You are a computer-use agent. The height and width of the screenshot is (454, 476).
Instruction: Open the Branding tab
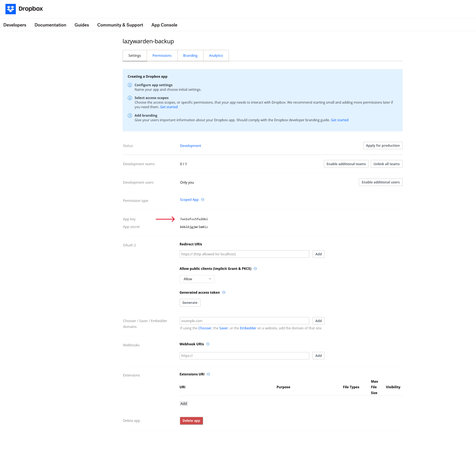click(190, 56)
